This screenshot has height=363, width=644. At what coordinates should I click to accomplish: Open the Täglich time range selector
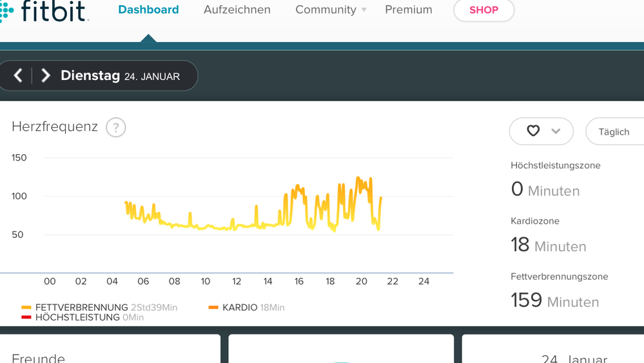(614, 132)
